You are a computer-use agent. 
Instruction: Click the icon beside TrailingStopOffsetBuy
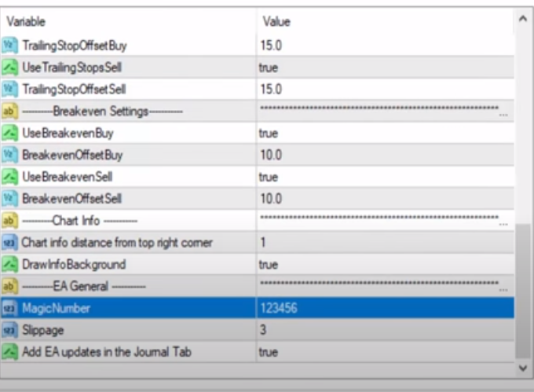point(10,46)
